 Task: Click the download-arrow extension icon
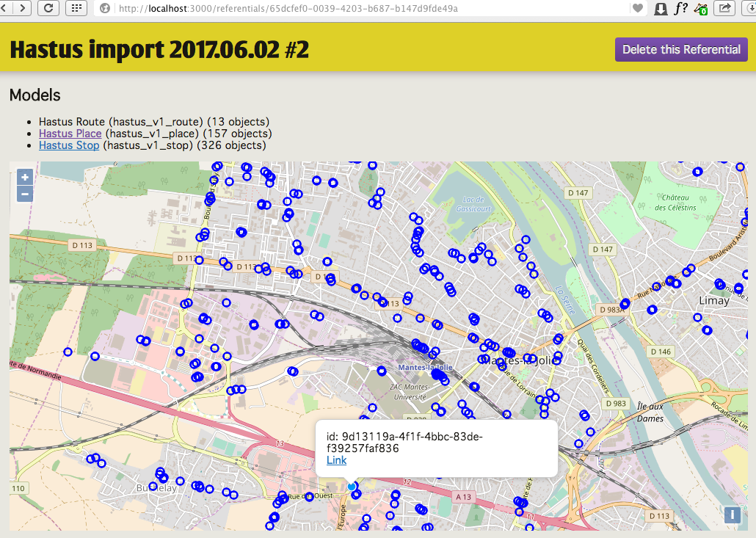point(661,9)
